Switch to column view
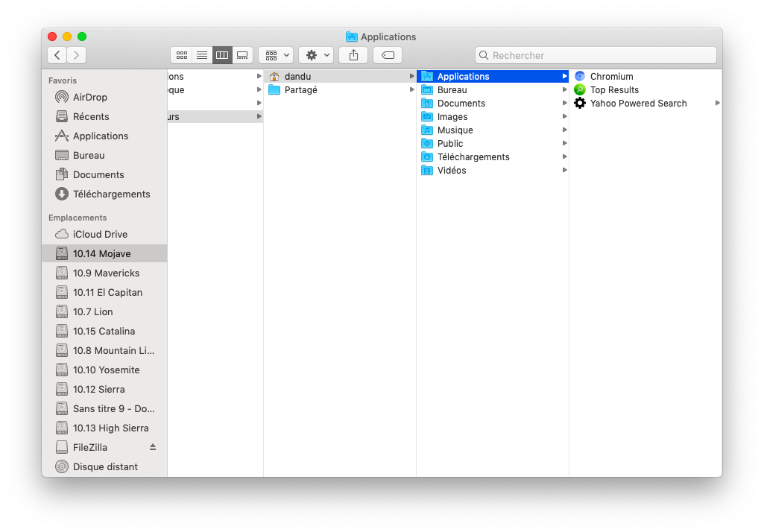 [222, 55]
